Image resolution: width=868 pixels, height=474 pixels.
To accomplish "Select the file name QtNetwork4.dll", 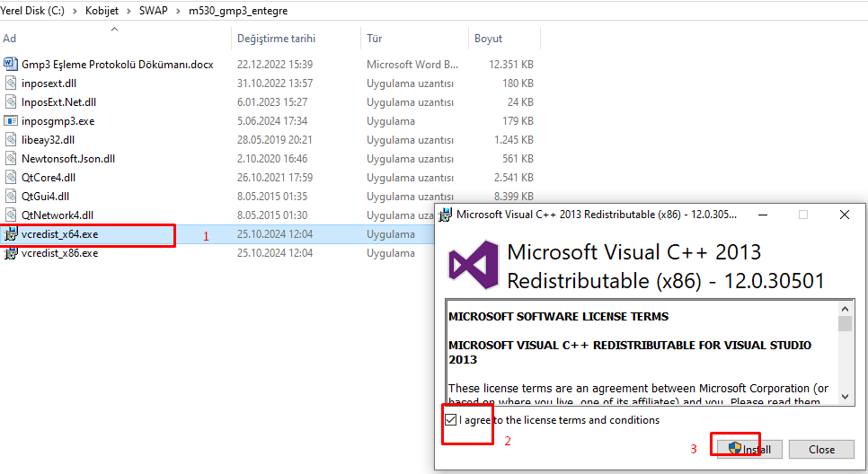I will click(x=58, y=215).
